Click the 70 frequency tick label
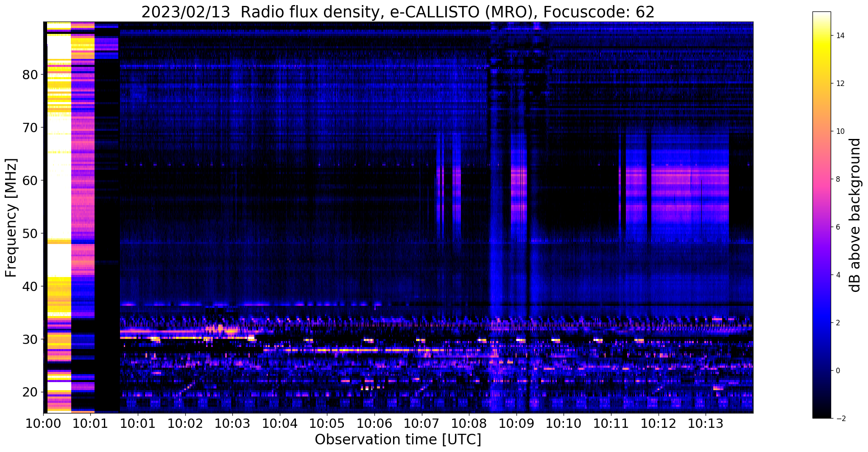Screen dimensions: 868x452 tap(30, 128)
